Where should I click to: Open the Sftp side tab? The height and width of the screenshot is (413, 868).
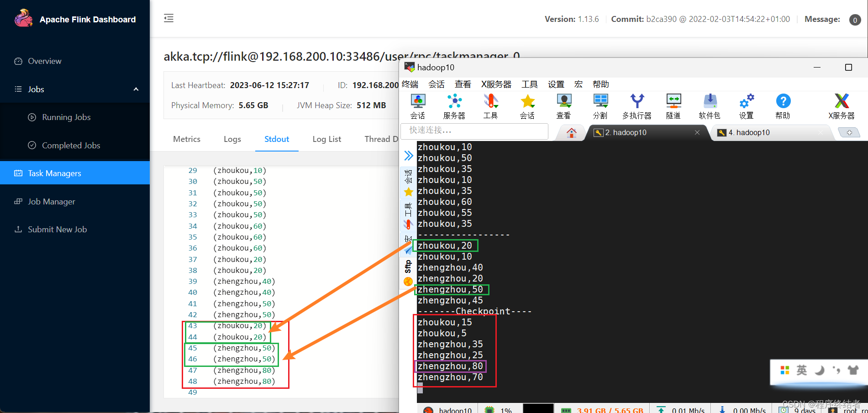click(408, 274)
